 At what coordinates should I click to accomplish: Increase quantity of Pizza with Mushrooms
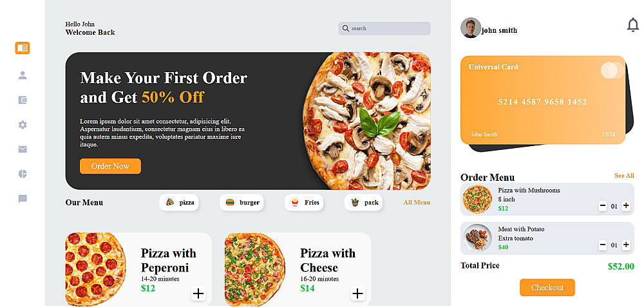click(626, 206)
